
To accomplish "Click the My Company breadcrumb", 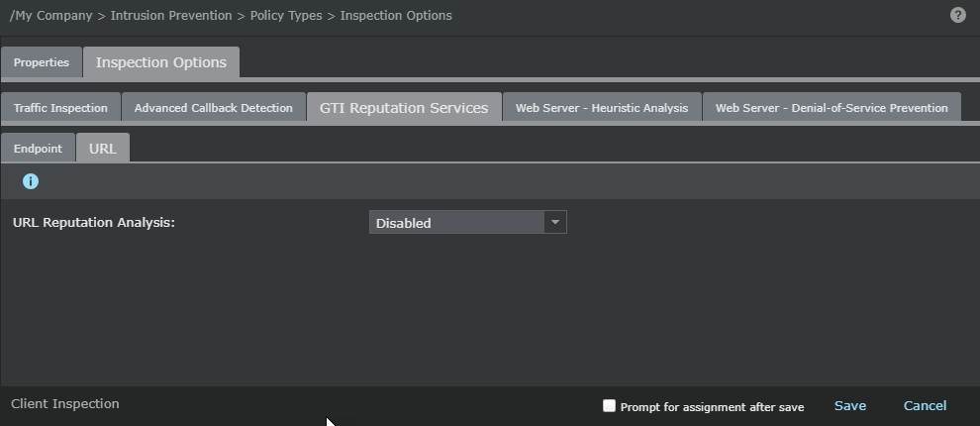I will (x=51, y=16).
